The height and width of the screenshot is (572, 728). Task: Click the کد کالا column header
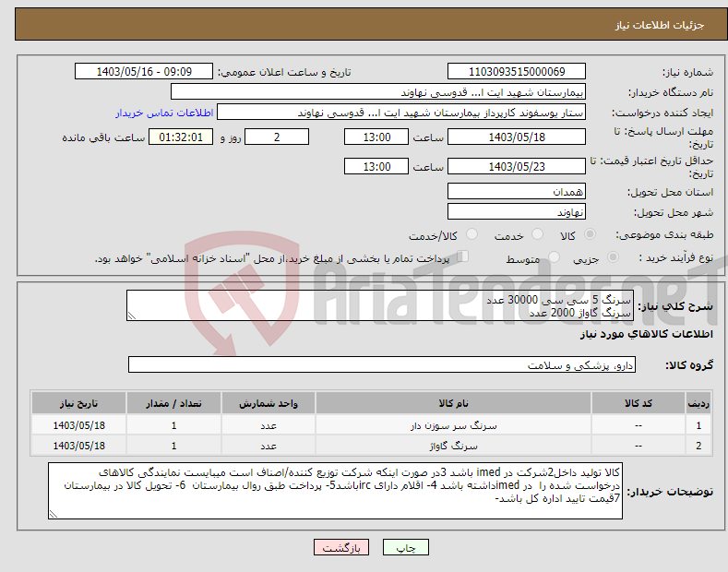(x=638, y=403)
